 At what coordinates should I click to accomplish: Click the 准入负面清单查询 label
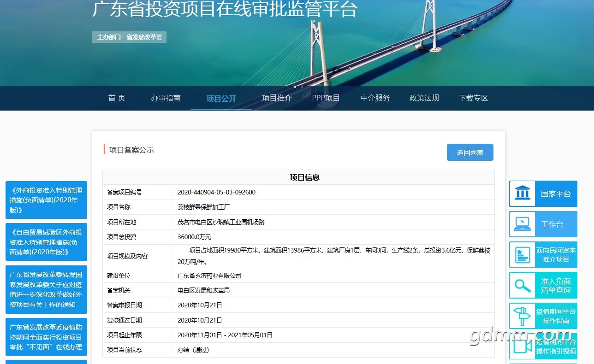click(x=556, y=285)
